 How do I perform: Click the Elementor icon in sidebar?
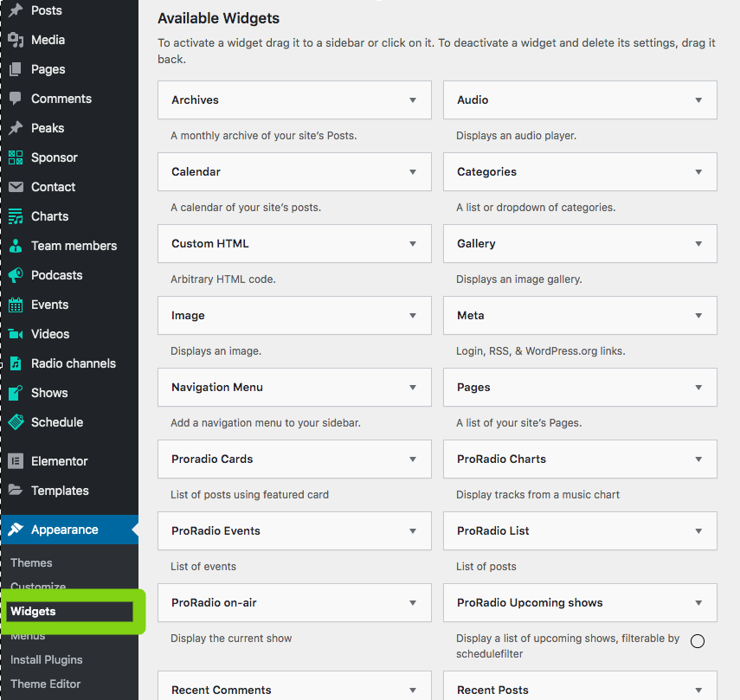point(16,461)
